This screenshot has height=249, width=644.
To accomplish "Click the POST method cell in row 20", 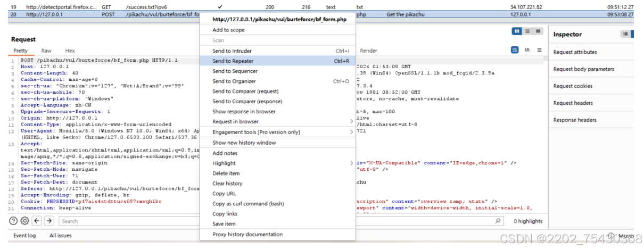I will (108, 14).
